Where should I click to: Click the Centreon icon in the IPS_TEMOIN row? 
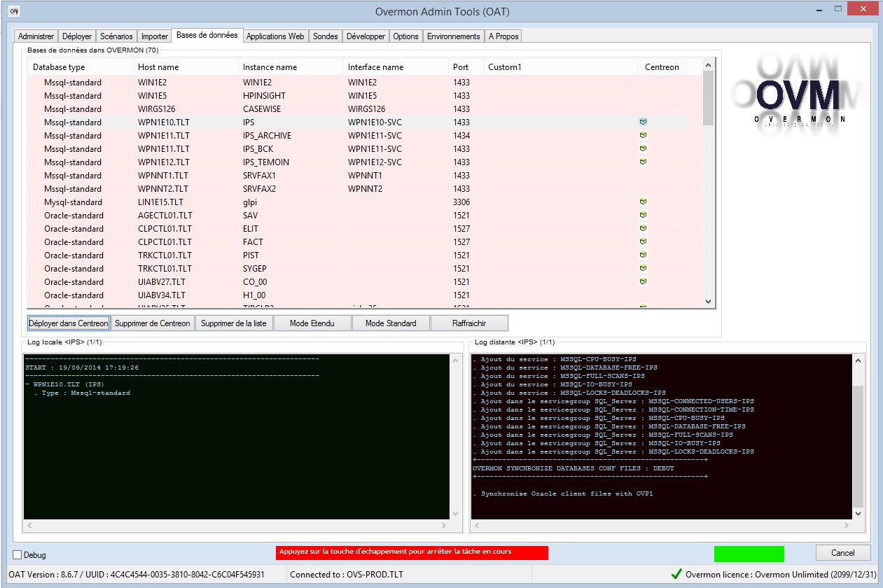643,162
